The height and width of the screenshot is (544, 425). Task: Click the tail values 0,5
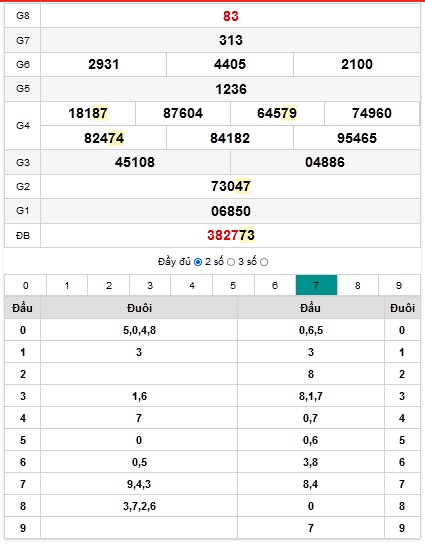(139, 462)
